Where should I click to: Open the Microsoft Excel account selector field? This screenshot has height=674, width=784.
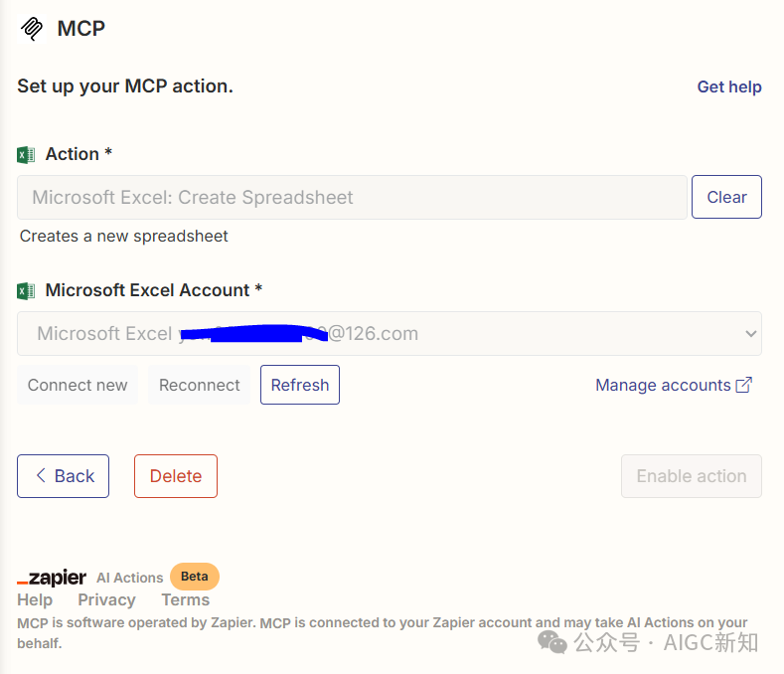[x=390, y=334]
